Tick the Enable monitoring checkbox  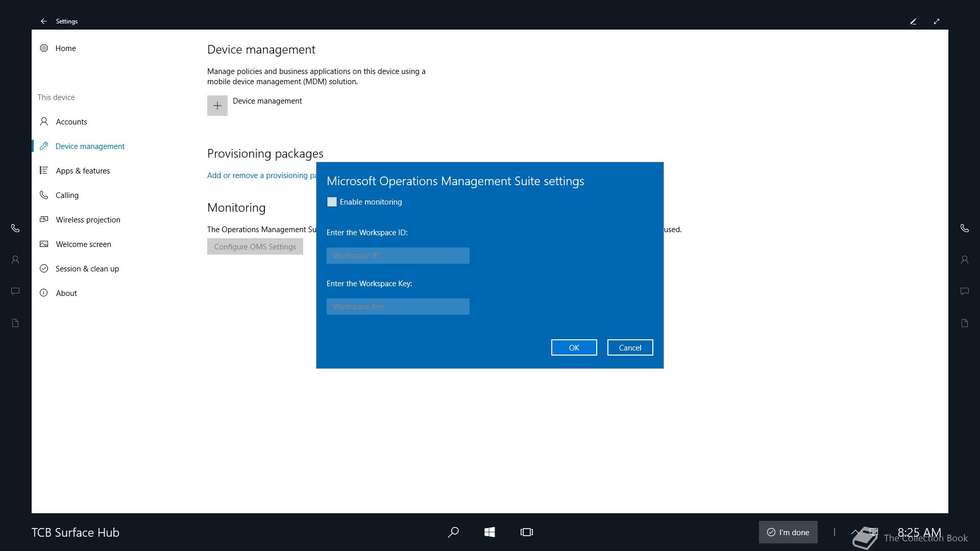[332, 202]
